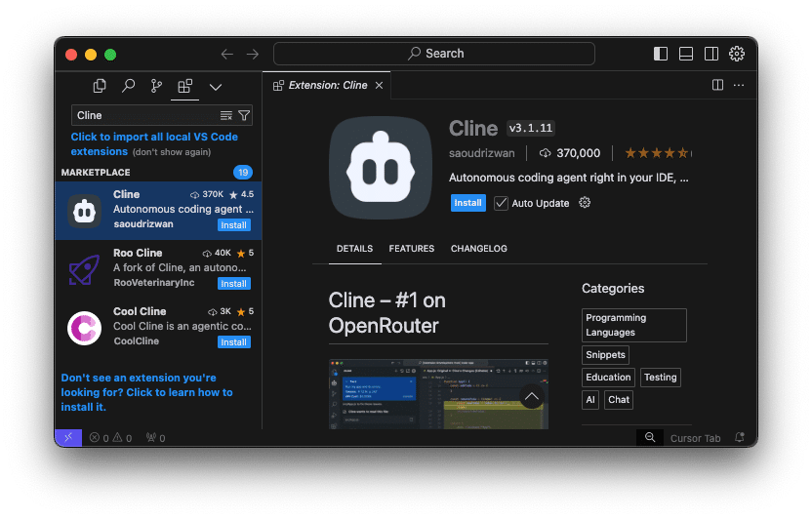Switch to the DETAILS tab
Image resolution: width=812 pixels, height=519 pixels.
pos(354,249)
